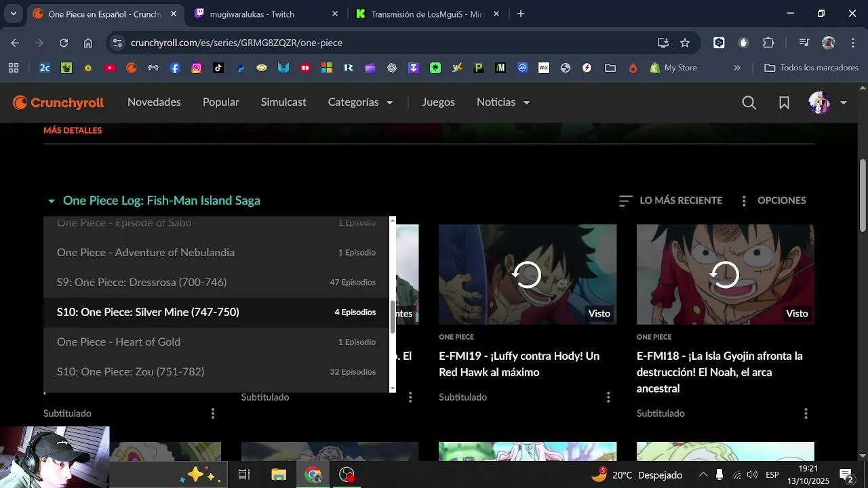Image resolution: width=868 pixels, height=488 pixels.
Task: Open E-FMI19 ¡Luffy contra Hody! title link
Action: (519, 364)
